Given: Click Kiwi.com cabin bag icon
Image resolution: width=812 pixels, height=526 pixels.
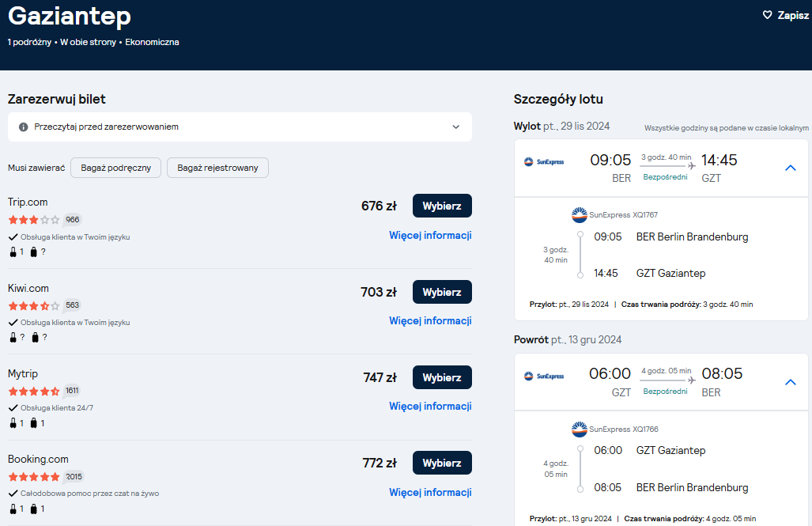Looking at the screenshot, I should pos(13,338).
